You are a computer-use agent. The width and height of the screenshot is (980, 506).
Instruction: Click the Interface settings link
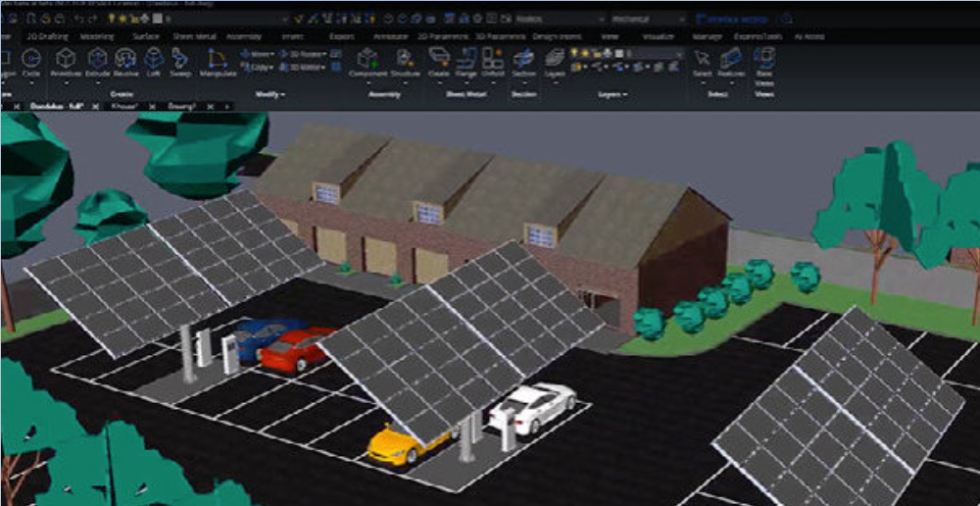[731, 19]
